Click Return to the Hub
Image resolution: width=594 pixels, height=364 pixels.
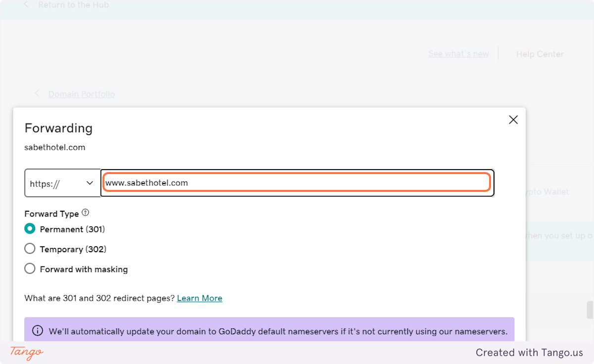tap(74, 5)
